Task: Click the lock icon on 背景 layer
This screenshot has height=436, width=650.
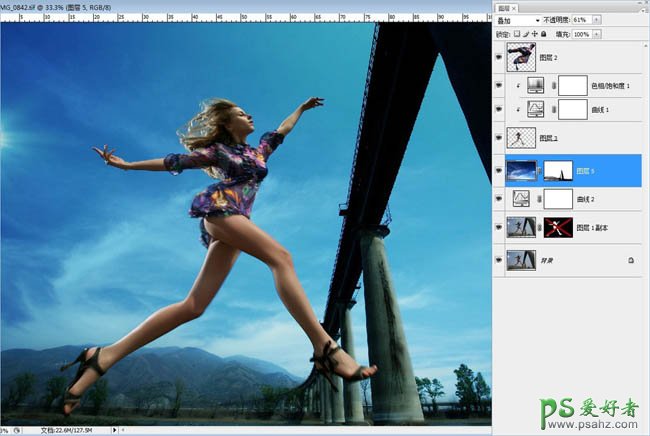Action: coord(631,260)
